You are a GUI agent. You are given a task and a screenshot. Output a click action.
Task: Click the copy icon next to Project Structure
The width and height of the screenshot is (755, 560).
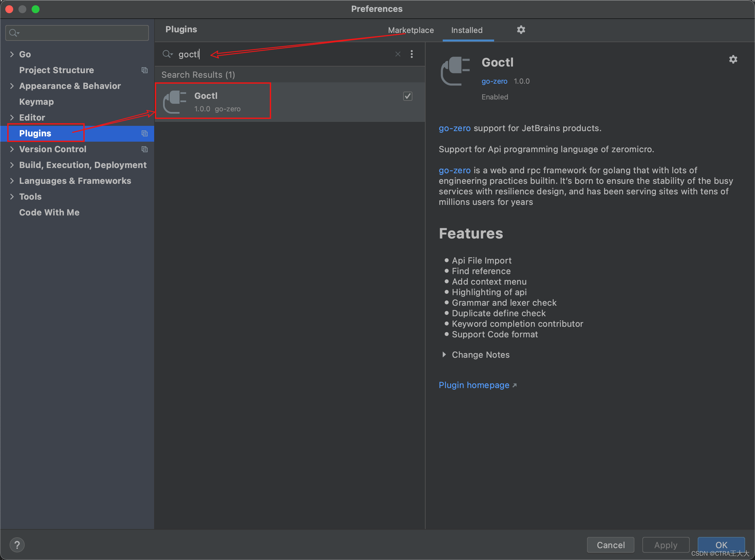(x=144, y=70)
